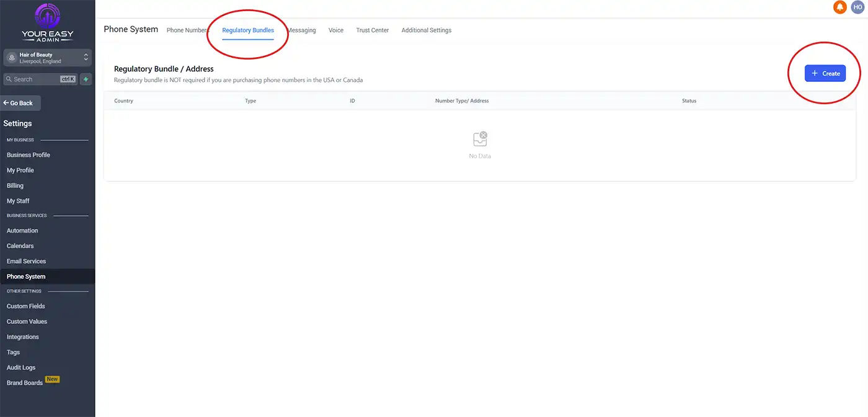Viewport: 868px width, 417px height.
Task: Open the Messaging tab
Action: pos(302,30)
